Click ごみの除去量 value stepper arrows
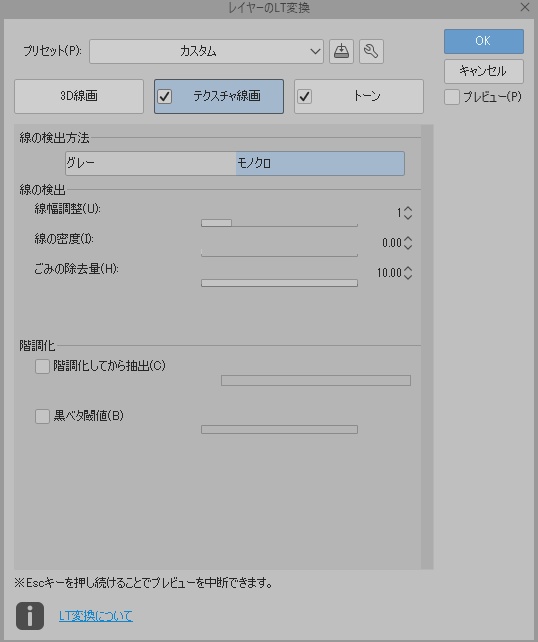This screenshot has height=642, width=538. click(x=408, y=273)
